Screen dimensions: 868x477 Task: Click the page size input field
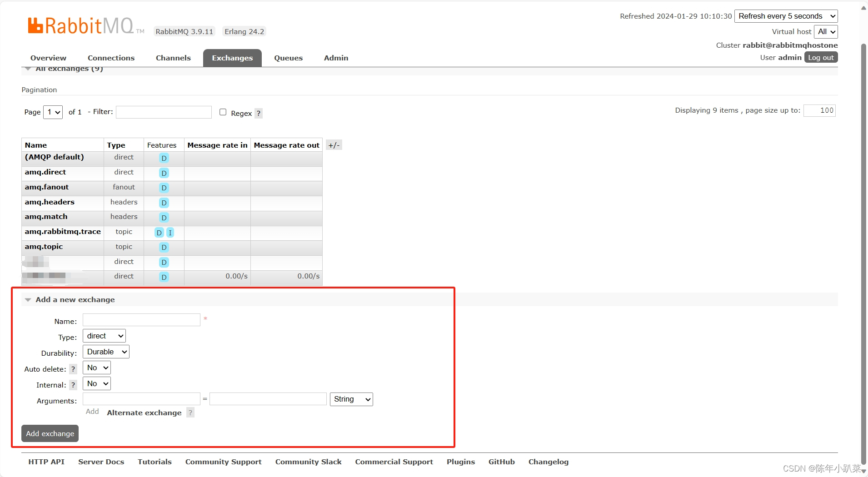click(x=819, y=110)
